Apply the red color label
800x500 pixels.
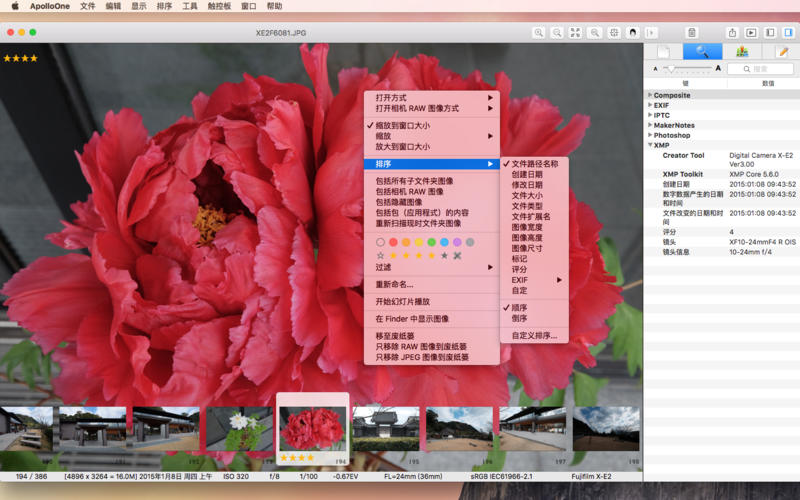(393, 242)
